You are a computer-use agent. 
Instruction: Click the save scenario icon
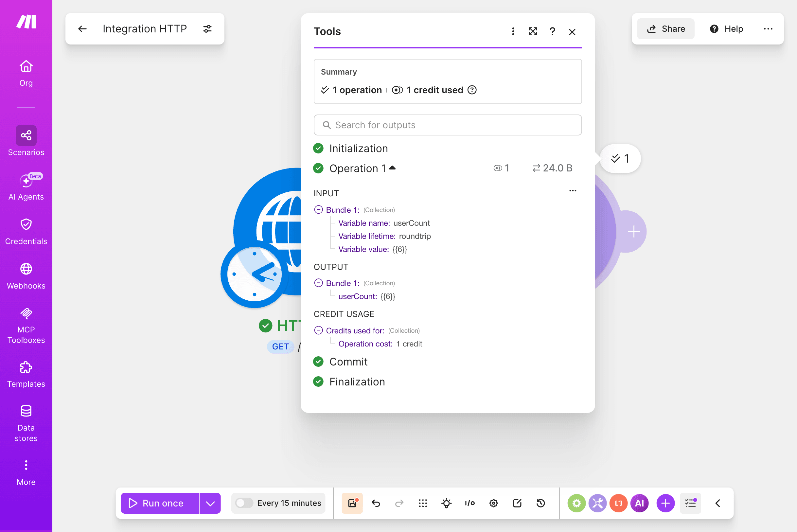coord(352,503)
